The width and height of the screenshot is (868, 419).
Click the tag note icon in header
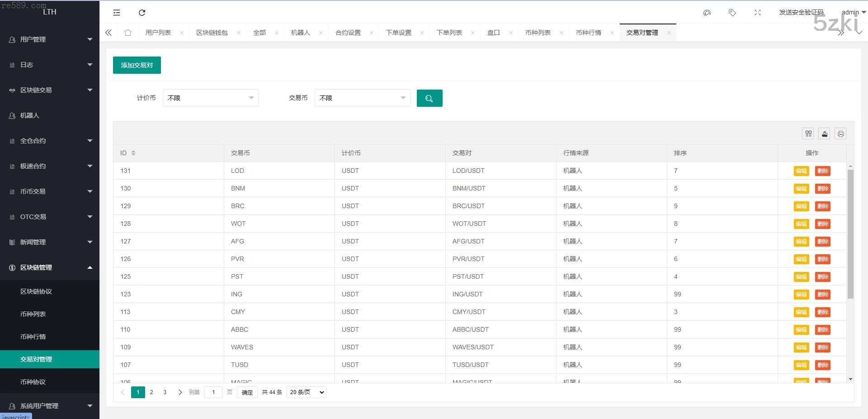coord(732,13)
